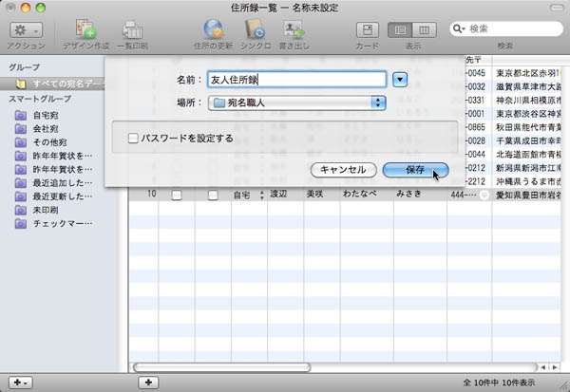Click the シンクロ sync icon
Viewport: 570px width, 392px height.
tap(253, 30)
